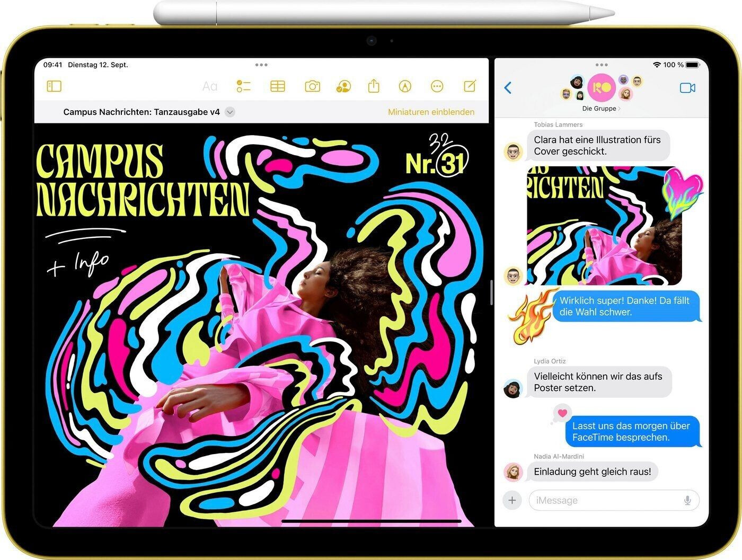Viewport: 742px width, 560px height.
Task: Focus the iMessage text field
Action: click(614, 500)
